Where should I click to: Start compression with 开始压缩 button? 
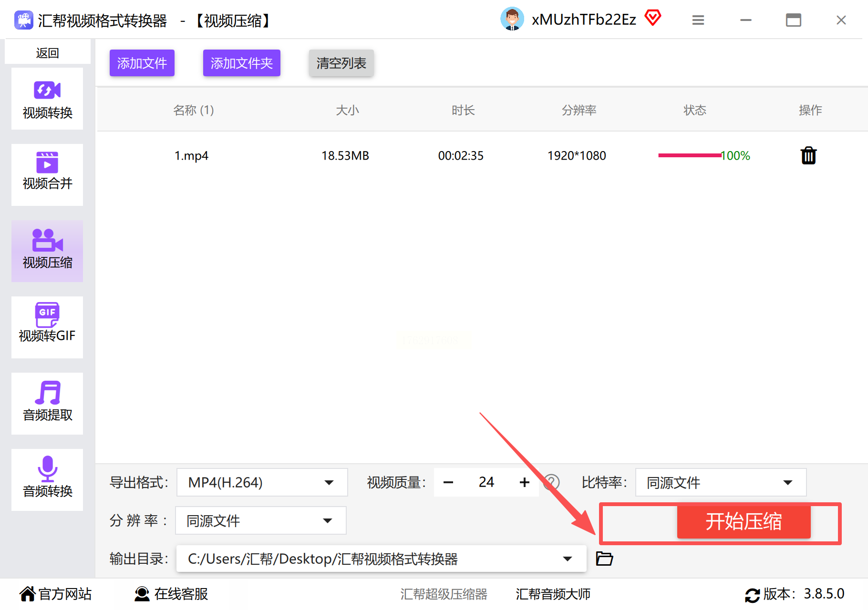click(x=744, y=521)
